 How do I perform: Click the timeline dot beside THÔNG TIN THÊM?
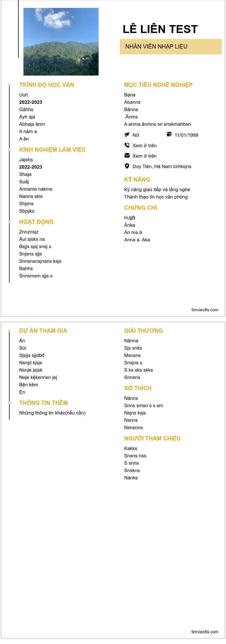pyautogui.click(x=9, y=403)
